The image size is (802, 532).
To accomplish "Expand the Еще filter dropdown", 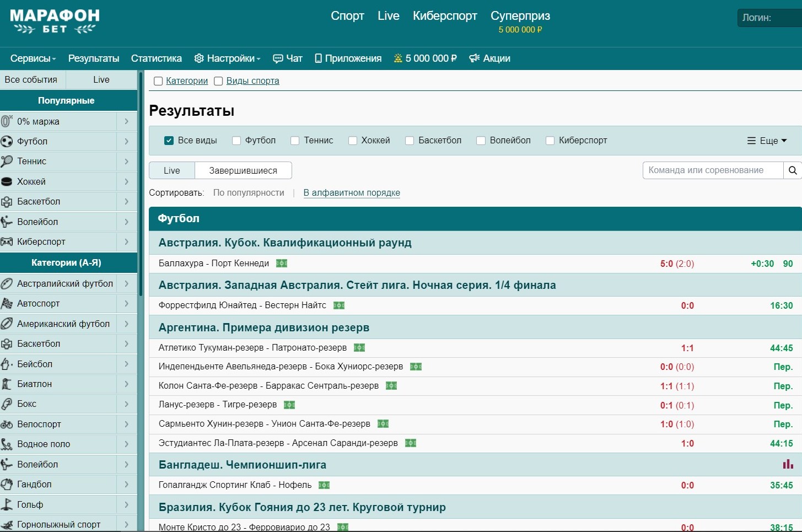I will point(767,141).
